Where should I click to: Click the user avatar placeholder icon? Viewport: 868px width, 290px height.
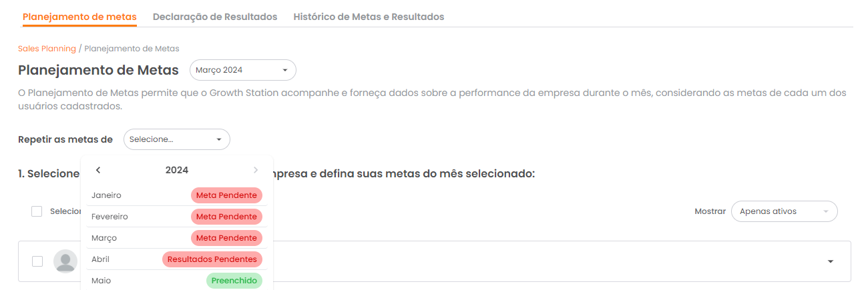tap(65, 261)
